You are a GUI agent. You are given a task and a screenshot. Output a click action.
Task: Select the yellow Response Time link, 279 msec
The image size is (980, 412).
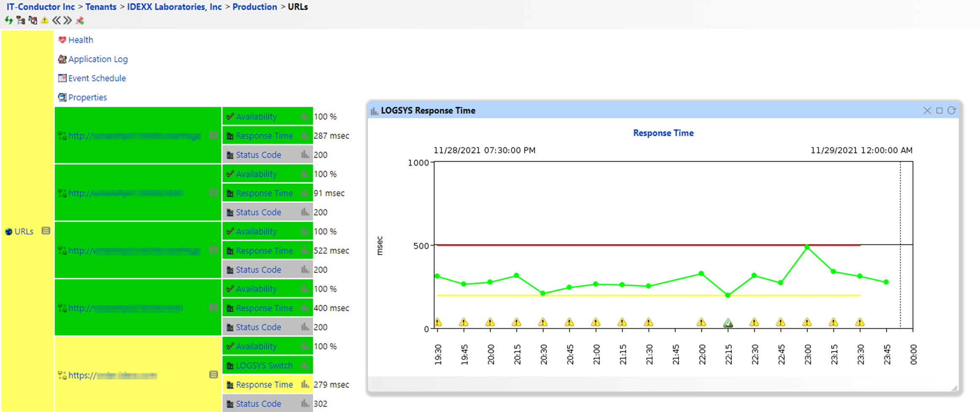(264, 385)
